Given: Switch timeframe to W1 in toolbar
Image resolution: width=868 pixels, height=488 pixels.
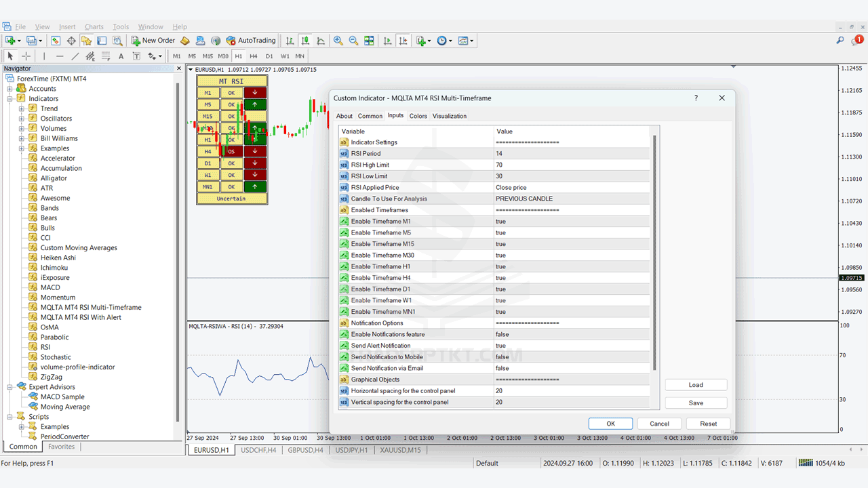Looking at the screenshot, I should point(285,56).
